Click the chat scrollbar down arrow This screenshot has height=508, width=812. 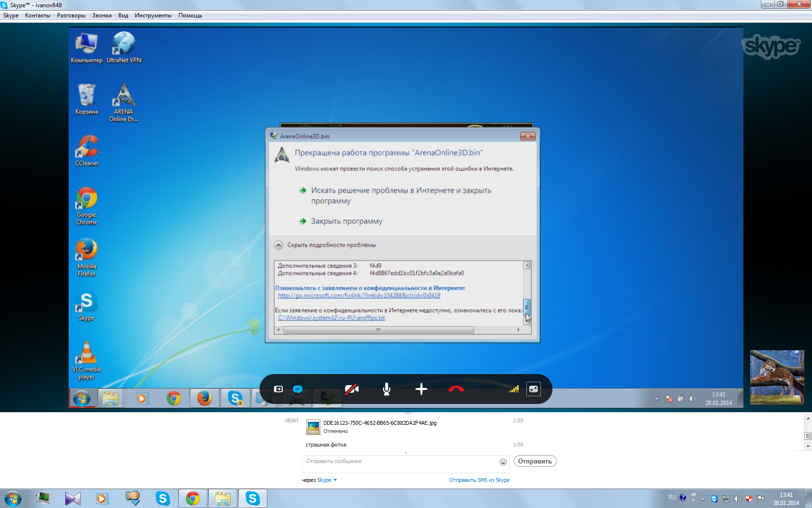coord(808,446)
